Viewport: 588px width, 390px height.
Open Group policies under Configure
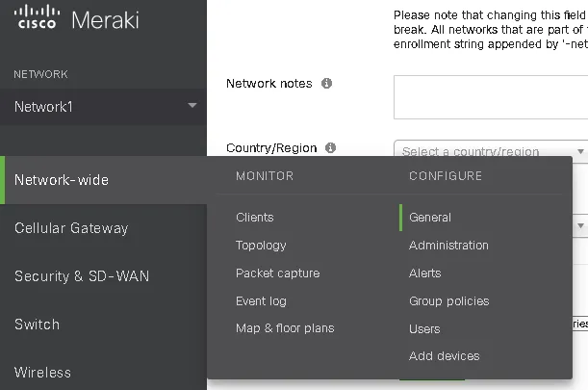pyautogui.click(x=449, y=301)
